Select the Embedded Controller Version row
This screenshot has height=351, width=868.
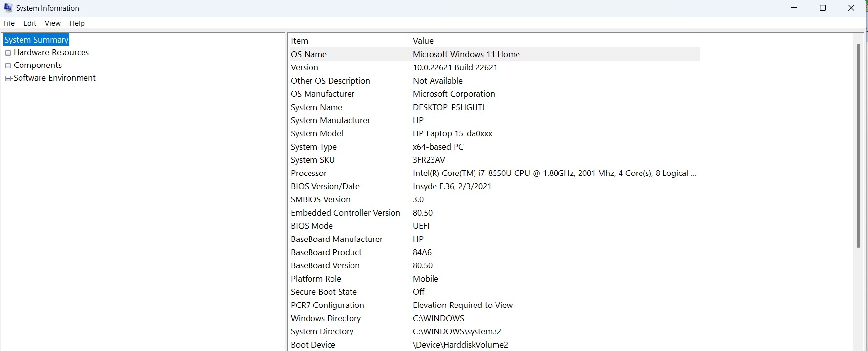(494, 213)
